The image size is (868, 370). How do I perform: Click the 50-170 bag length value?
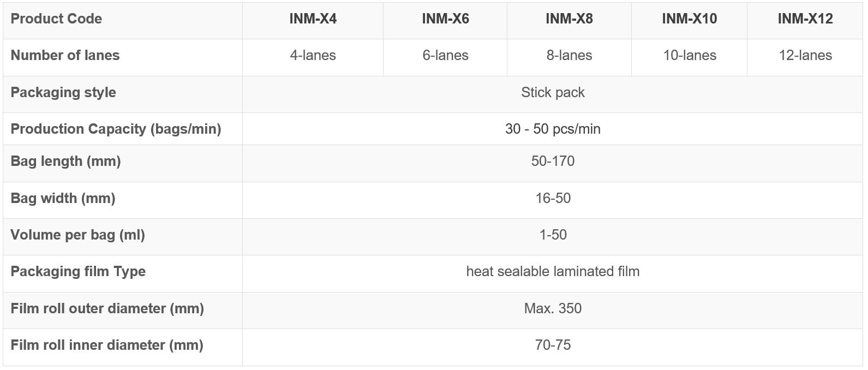553,162
